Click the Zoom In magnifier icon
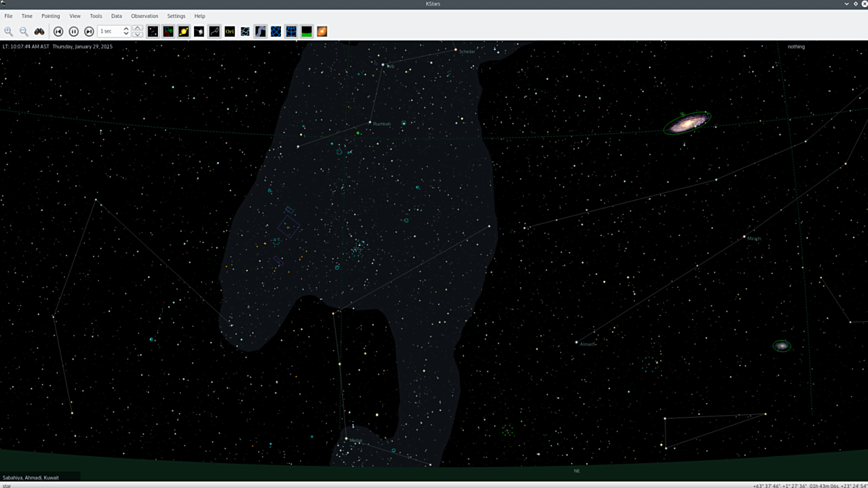Viewport: 868px width, 488px height. 8,31
